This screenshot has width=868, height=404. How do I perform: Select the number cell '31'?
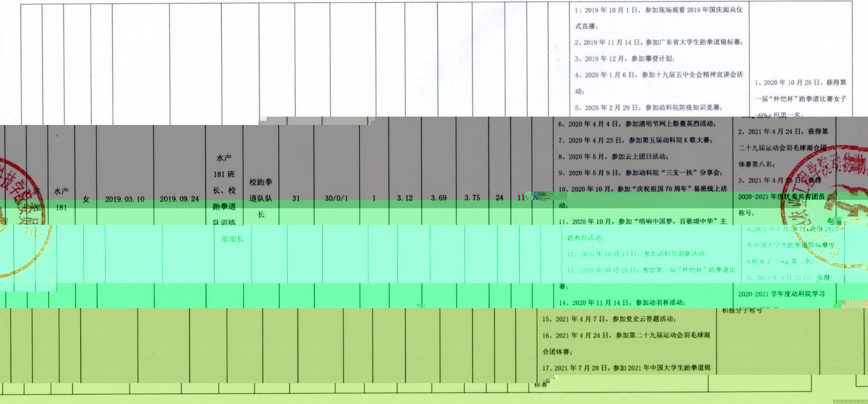point(296,198)
